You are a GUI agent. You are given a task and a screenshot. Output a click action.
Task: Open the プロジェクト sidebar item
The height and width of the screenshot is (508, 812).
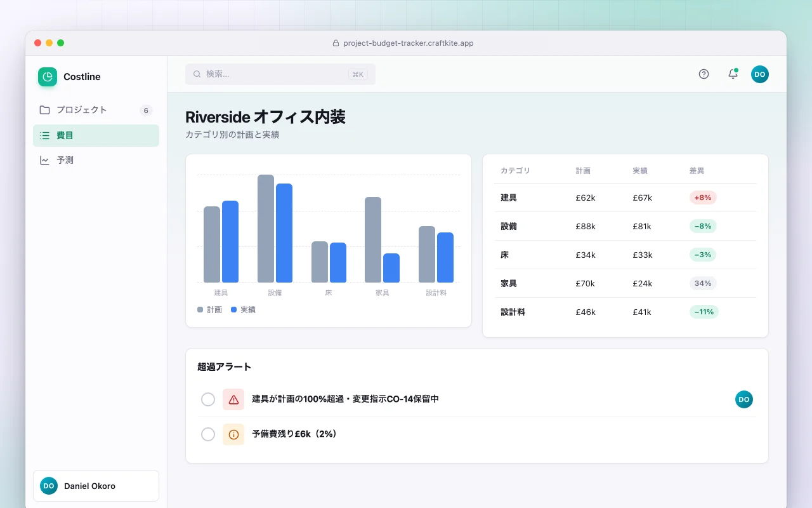96,110
